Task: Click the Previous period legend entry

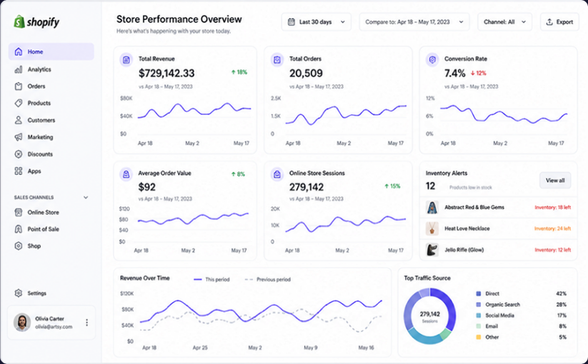Action: (267, 279)
